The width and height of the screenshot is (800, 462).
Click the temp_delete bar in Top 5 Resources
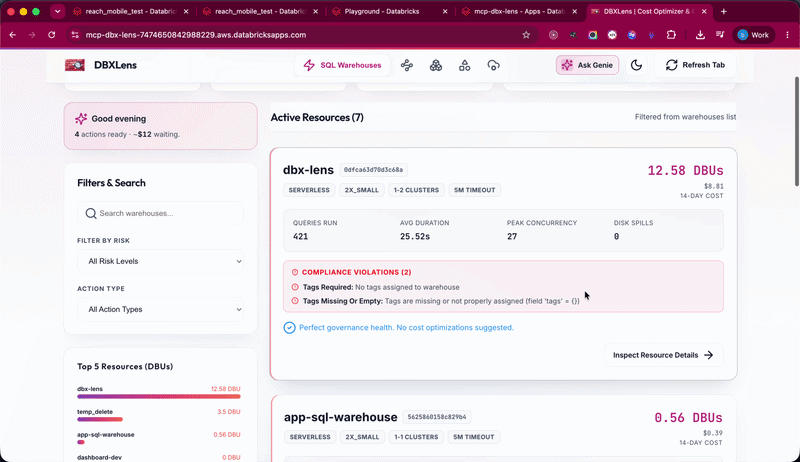pyautogui.click(x=100, y=419)
